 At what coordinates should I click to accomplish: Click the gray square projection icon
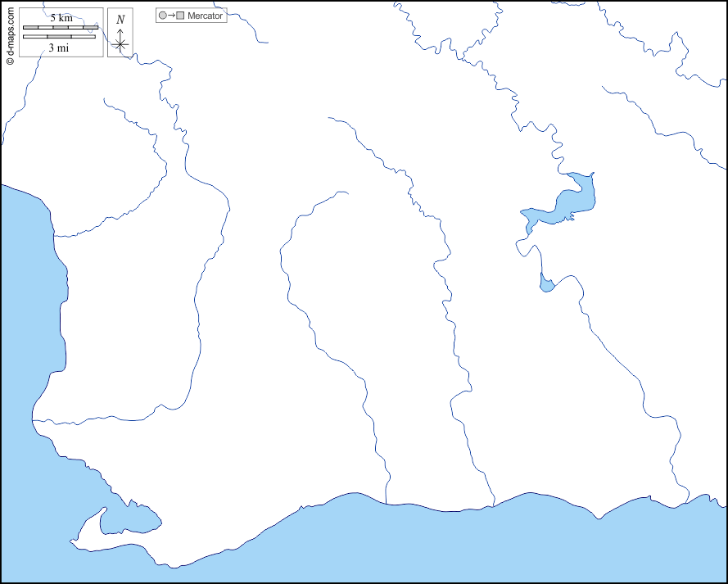click(x=180, y=16)
